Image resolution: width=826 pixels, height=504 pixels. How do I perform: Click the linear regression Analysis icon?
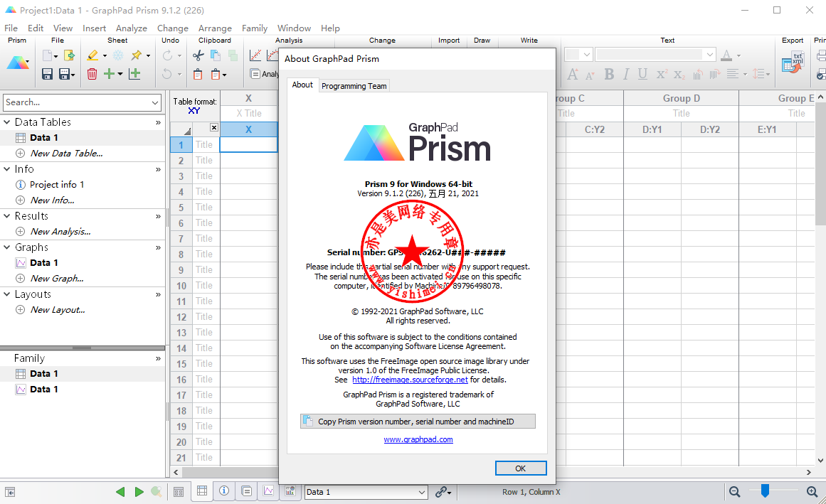255,55
